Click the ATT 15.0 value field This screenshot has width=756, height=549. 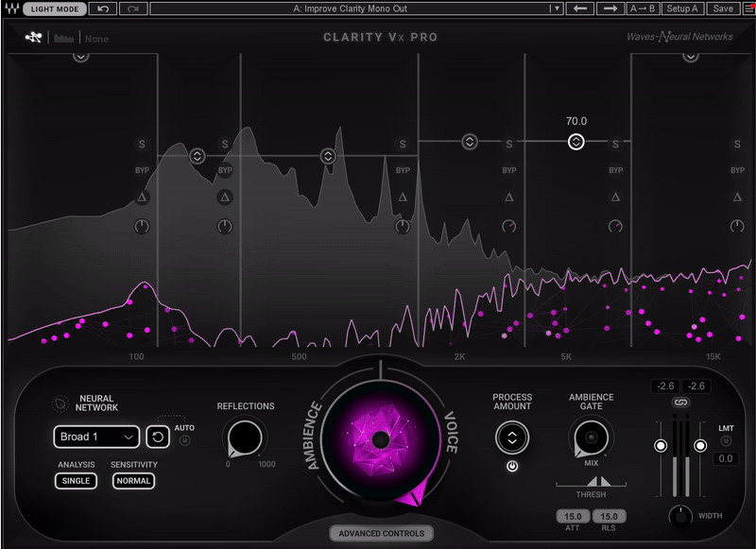573,517
